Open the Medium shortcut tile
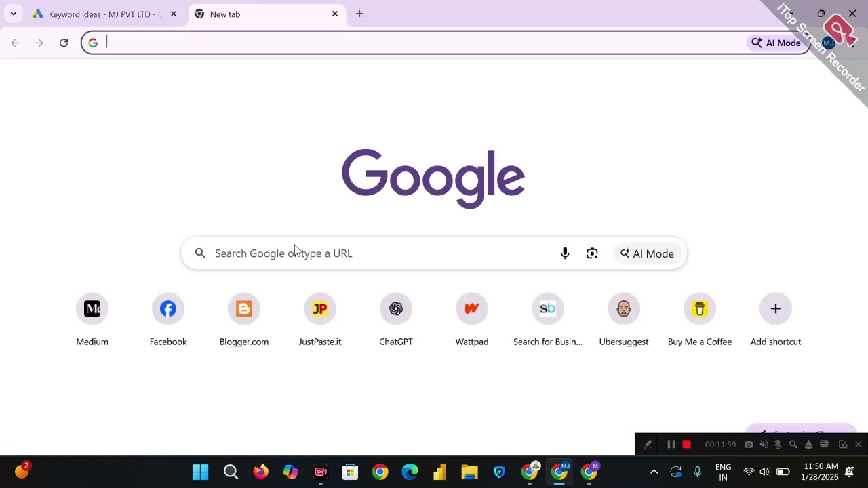 92,320
